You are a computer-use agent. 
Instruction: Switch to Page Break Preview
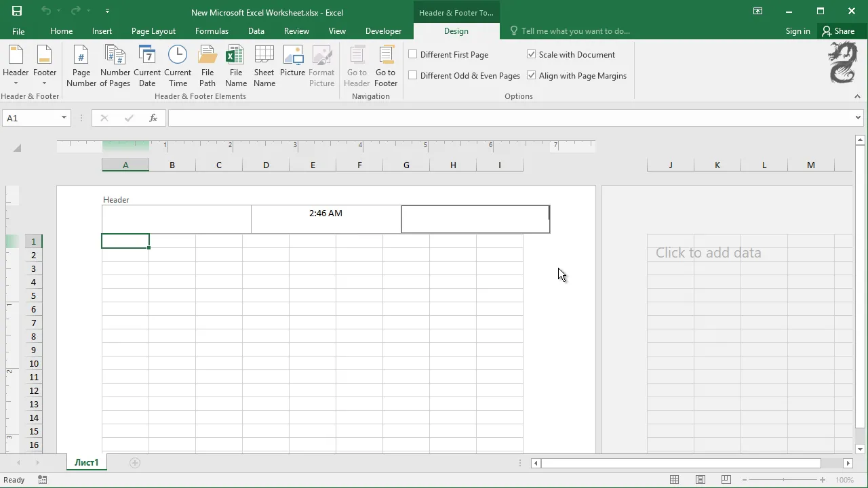726,480
